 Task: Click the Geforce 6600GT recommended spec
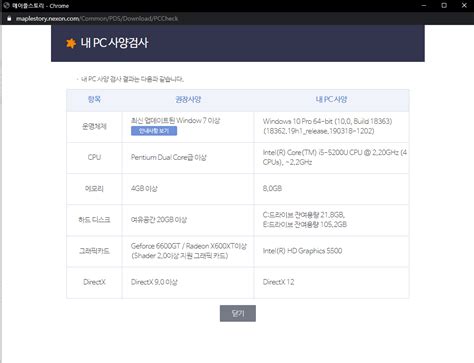[189, 251]
